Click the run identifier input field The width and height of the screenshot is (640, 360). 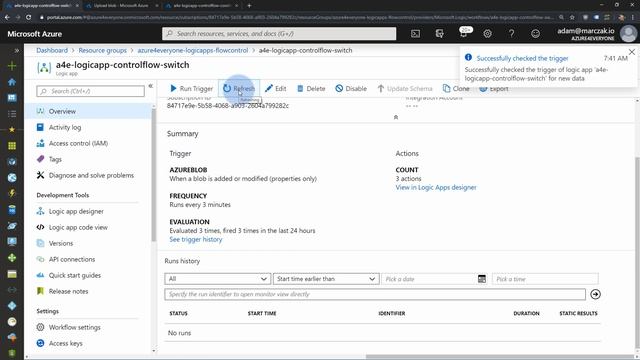[375, 294]
